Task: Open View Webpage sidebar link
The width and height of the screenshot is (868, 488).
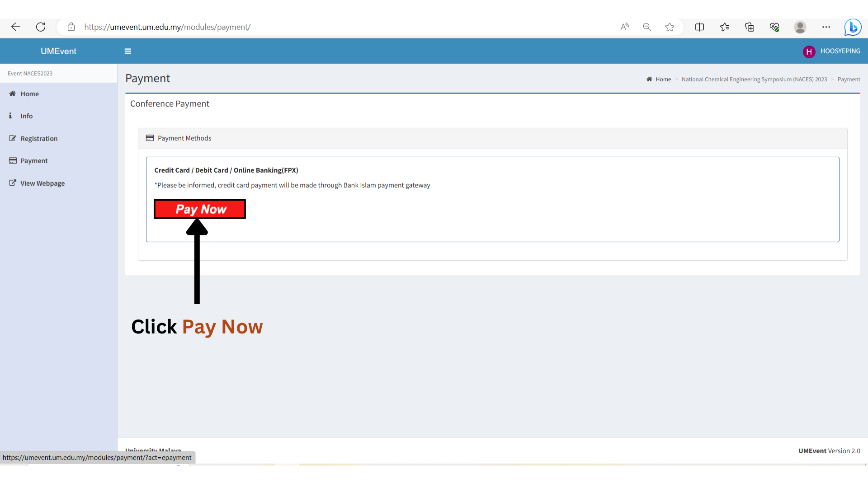Action: pos(42,183)
